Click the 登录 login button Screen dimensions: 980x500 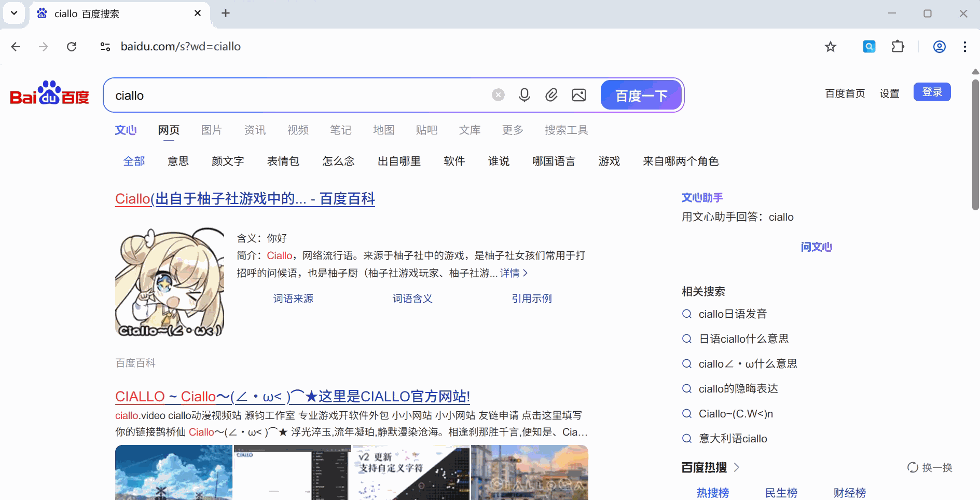[x=932, y=92]
